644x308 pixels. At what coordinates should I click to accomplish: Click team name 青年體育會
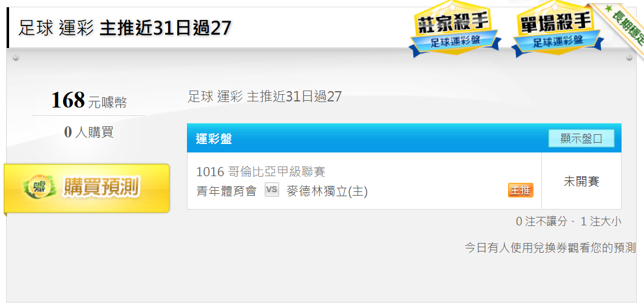click(226, 191)
